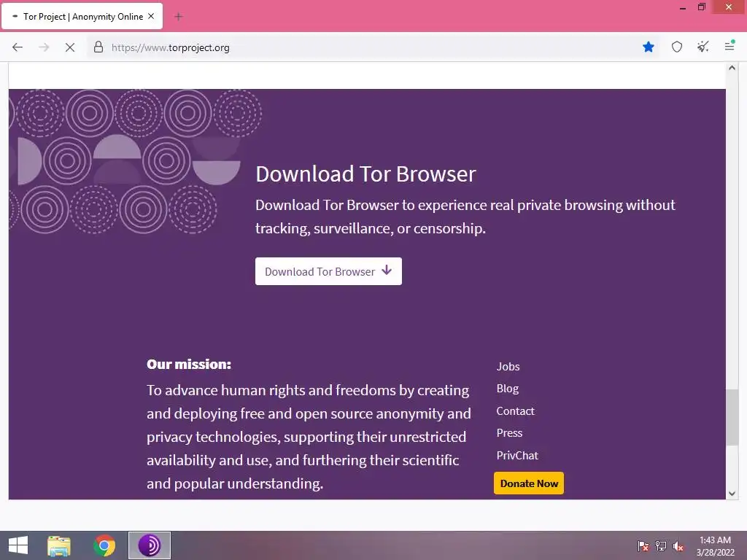Select the Tor Project Anonymity Online tab
This screenshot has height=560, width=747.
click(82, 16)
